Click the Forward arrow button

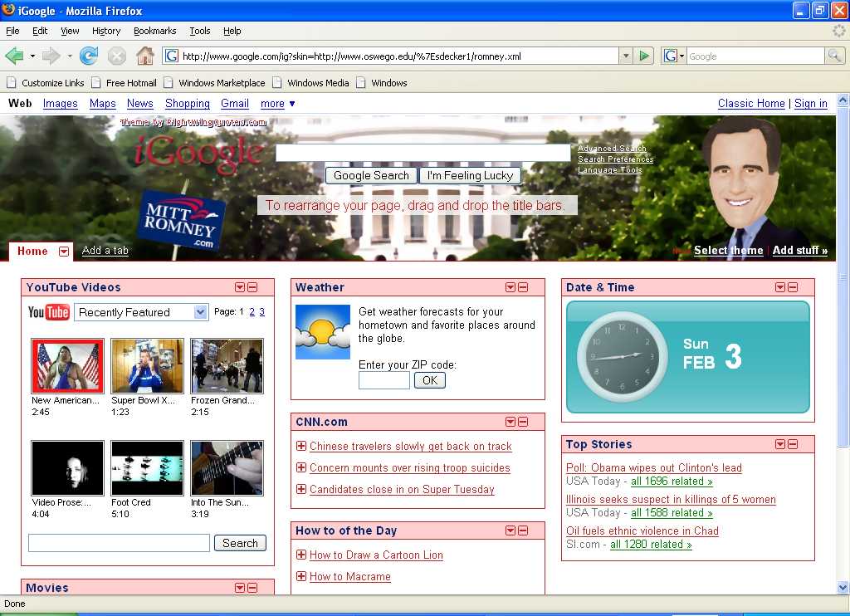click(51, 56)
